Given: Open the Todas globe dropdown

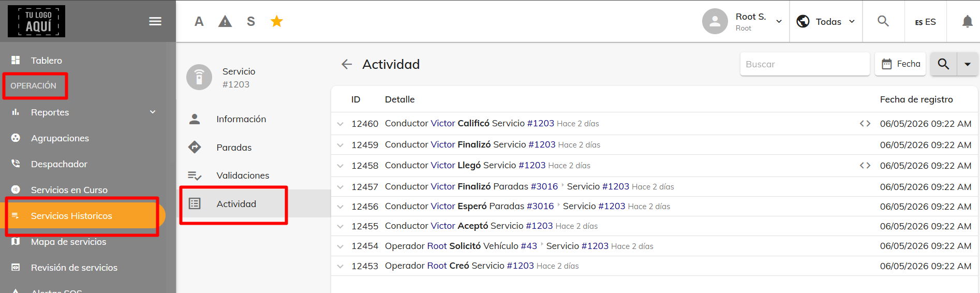Looking at the screenshot, I should (x=826, y=21).
